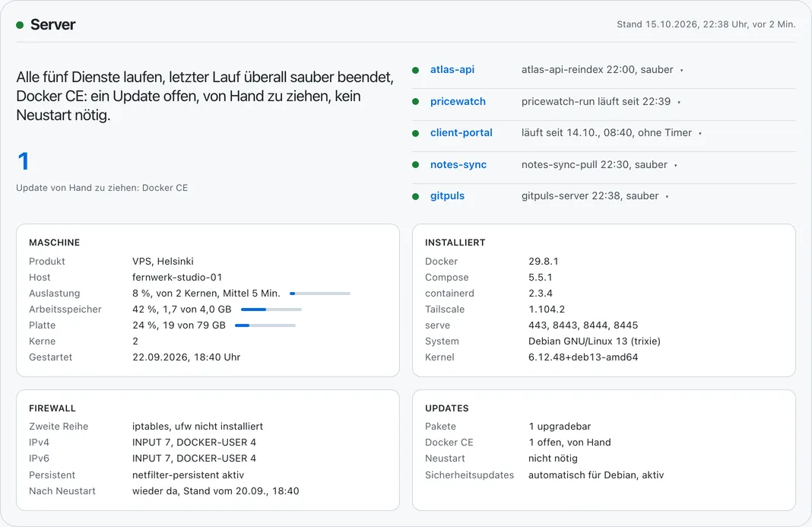The width and height of the screenshot is (812, 527).
Task: Click the Pakete value '1 upgradebar'
Action: coord(560,427)
